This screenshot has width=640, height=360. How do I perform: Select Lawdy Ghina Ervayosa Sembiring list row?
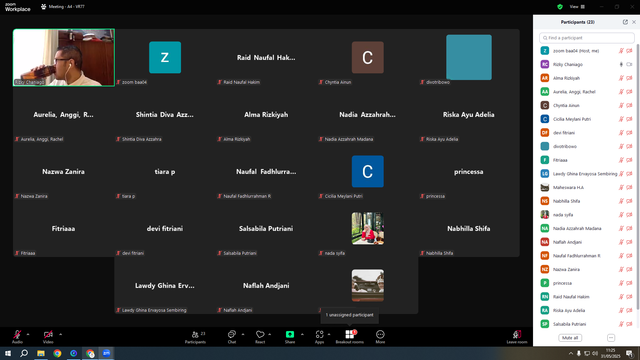click(587, 174)
